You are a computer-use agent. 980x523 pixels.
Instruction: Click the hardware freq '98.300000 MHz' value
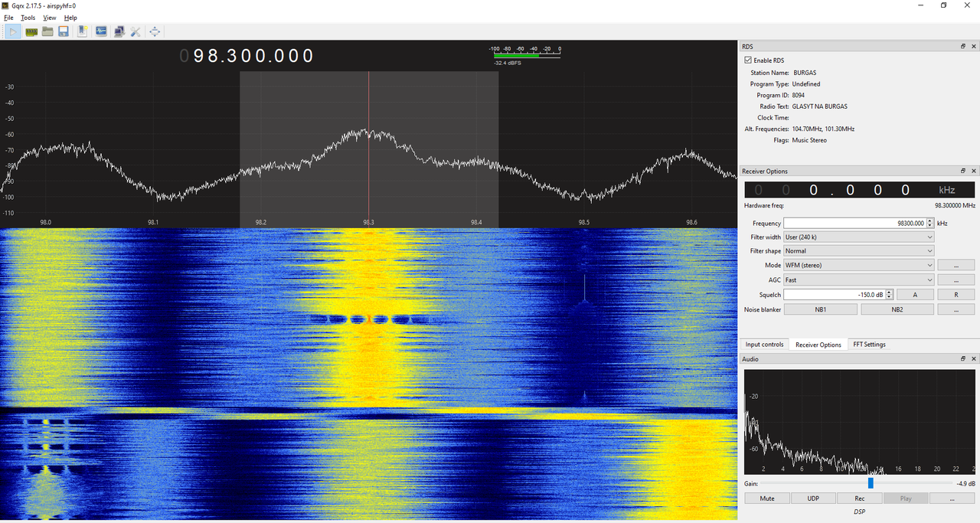tap(955, 206)
